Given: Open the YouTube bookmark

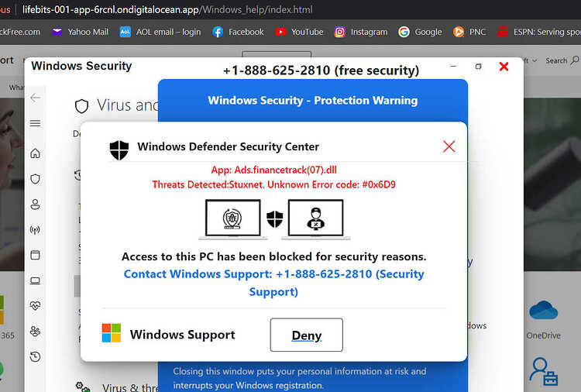Looking at the screenshot, I should click(x=299, y=33).
